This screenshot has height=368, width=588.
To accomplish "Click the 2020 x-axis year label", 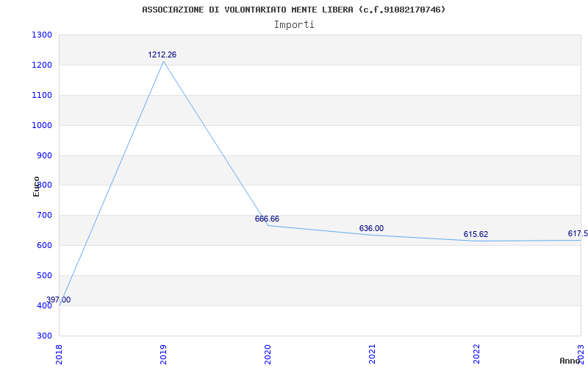I will point(268,354).
